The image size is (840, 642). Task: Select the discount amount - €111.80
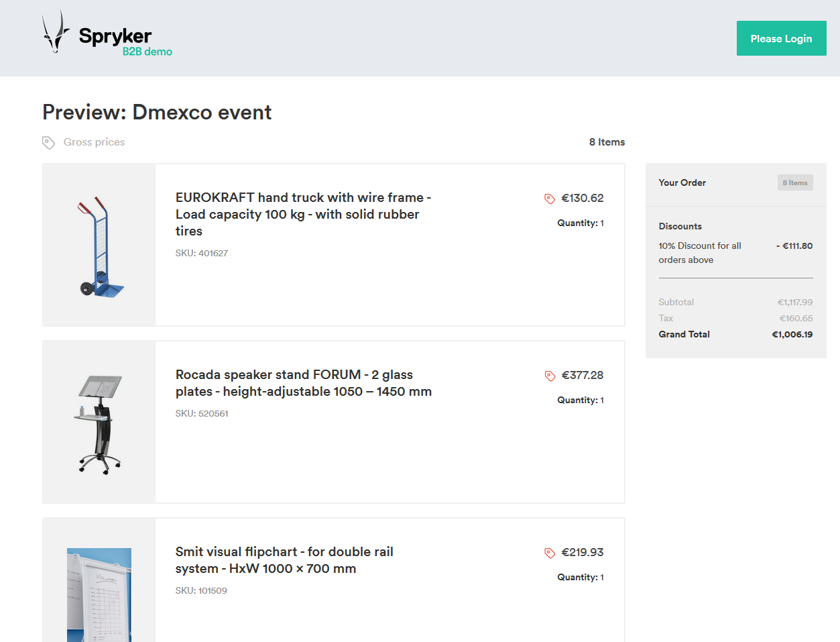click(x=794, y=246)
